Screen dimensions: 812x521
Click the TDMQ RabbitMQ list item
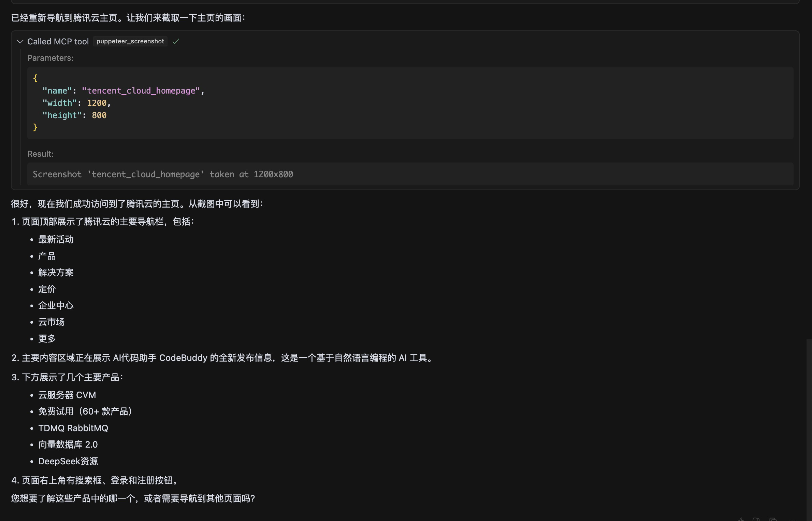coord(73,428)
